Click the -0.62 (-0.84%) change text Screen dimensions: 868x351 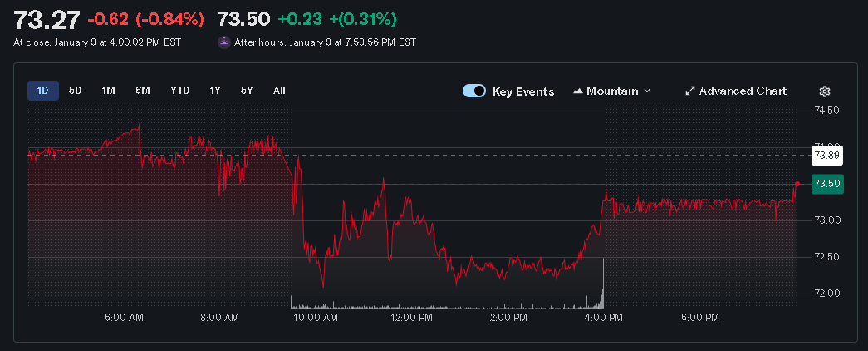145,19
